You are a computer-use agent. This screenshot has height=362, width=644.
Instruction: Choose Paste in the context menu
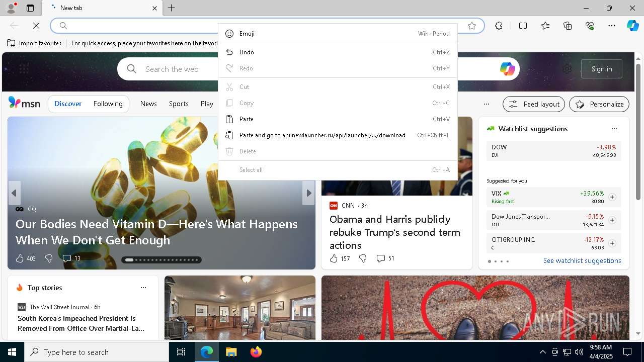click(x=338, y=119)
